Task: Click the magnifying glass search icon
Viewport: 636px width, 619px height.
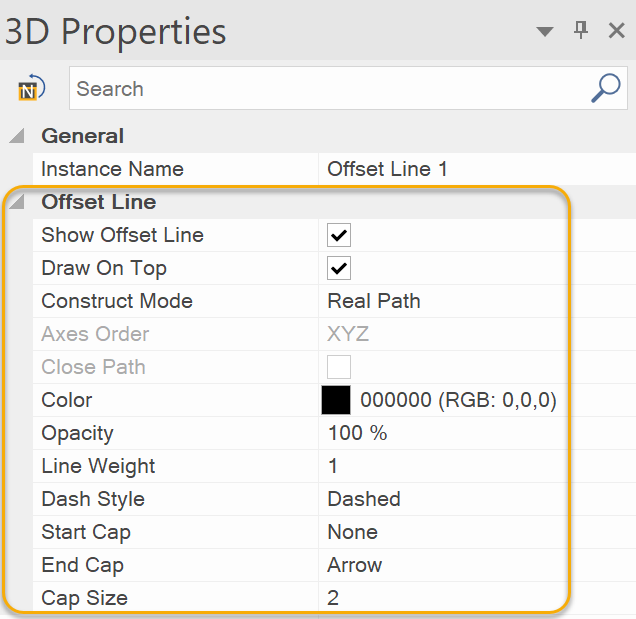Action: pyautogui.click(x=606, y=88)
